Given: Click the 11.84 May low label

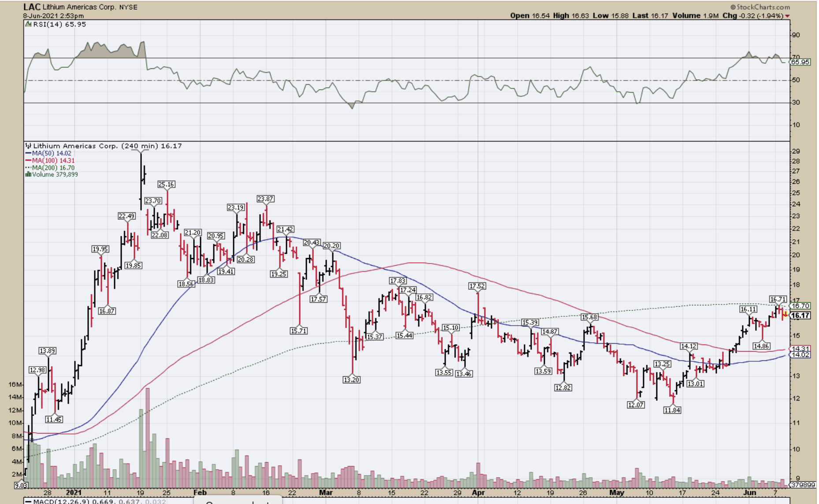Looking at the screenshot, I should [x=672, y=410].
